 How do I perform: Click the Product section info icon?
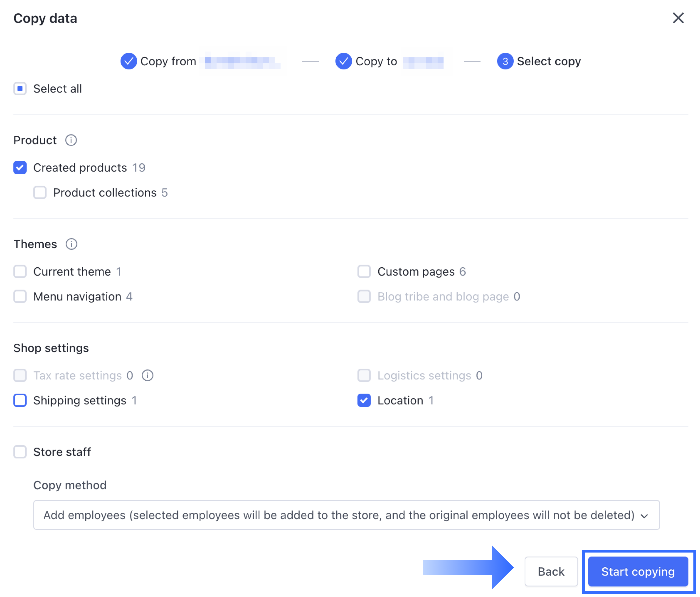point(71,140)
